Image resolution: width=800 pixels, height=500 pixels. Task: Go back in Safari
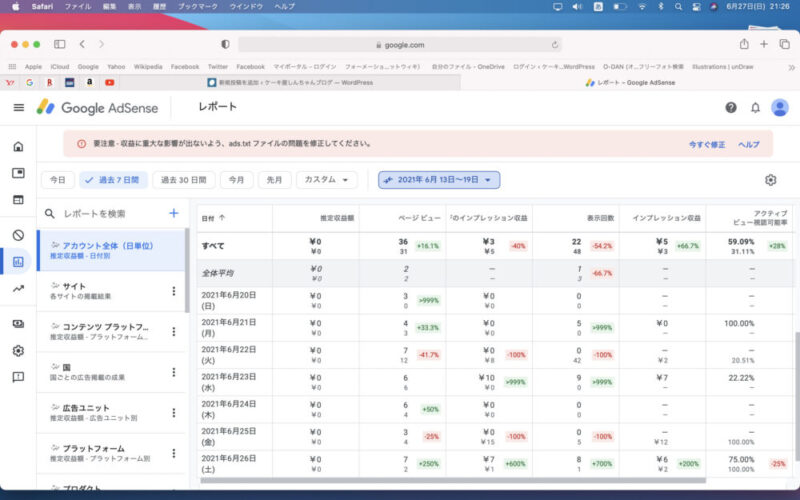click(82, 44)
